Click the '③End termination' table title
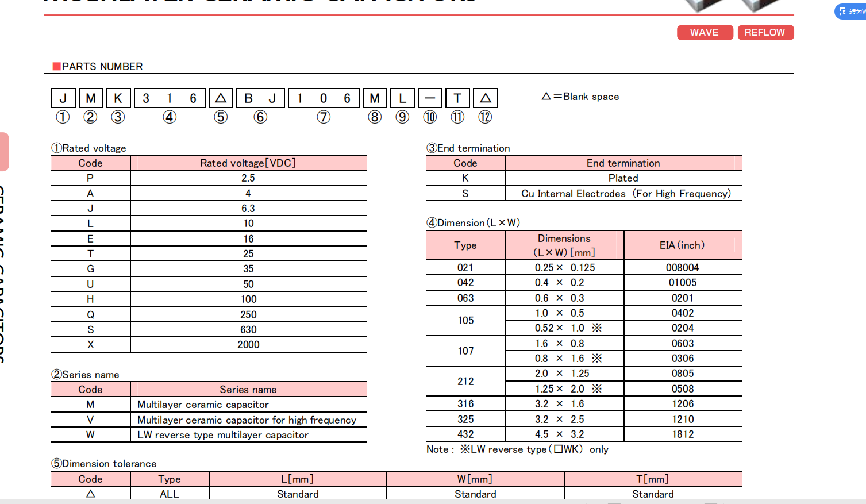Viewport: 866px width, 504px height. click(x=468, y=148)
